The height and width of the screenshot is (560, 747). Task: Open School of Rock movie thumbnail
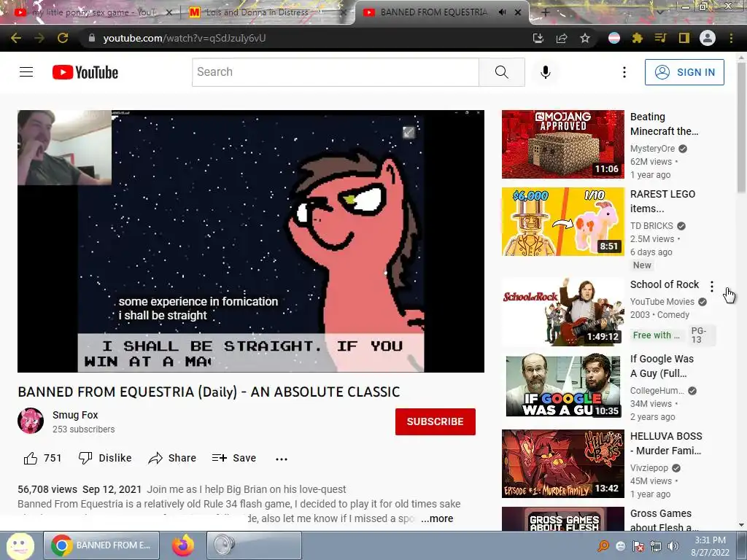(x=562, y=312)
